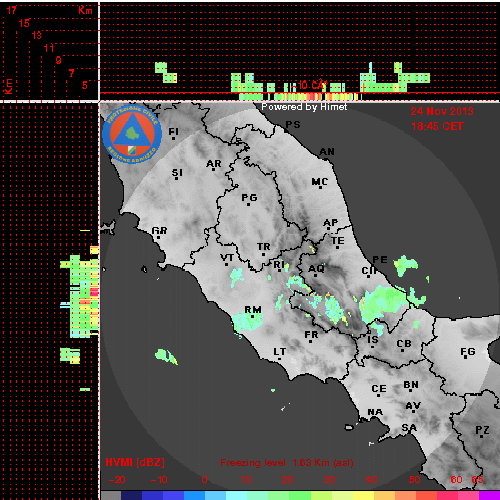Click the "Freezing level 1.63 Km (asl)" text
This screenshot has height=500, width=500.
287,463
